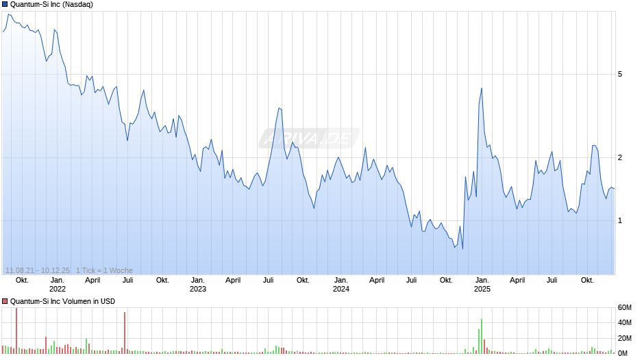Viewport: 644px width, 360px height.
Task: Click the 'Jan. 2022' time axis label
Action: (x=57, y=285)
